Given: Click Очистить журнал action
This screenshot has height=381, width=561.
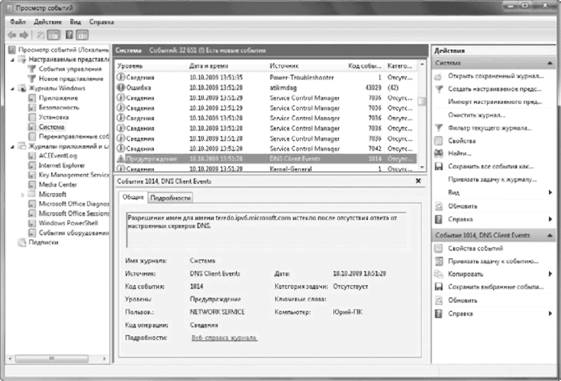Looking at the screenshot, I should [x=477, y=115].
